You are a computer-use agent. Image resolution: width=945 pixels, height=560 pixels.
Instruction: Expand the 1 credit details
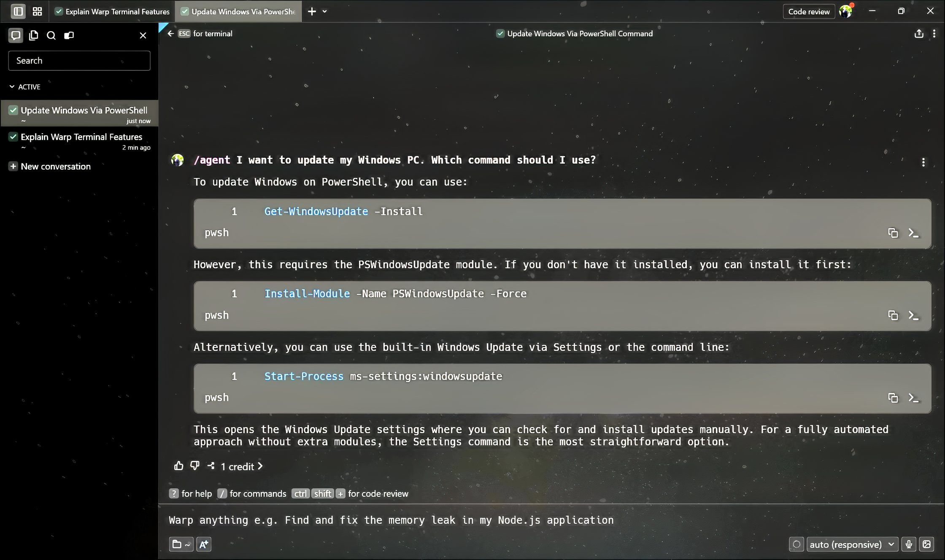coord(242,466)
